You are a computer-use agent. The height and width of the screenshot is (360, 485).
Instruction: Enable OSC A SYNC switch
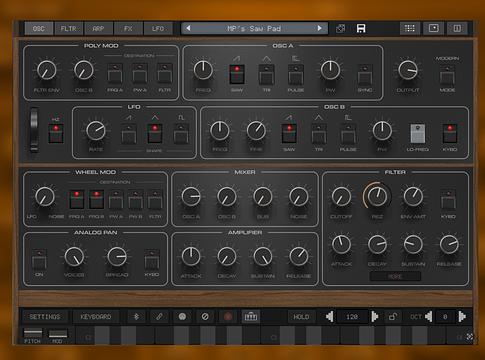coord(365,74)
